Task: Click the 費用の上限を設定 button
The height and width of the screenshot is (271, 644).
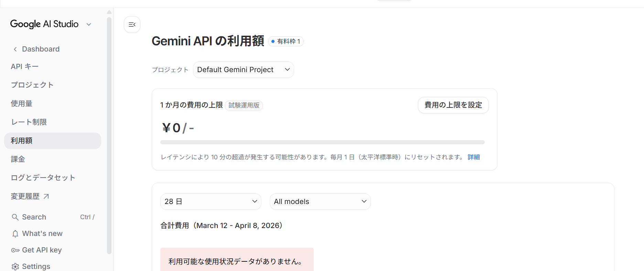Action: point(453,105)
